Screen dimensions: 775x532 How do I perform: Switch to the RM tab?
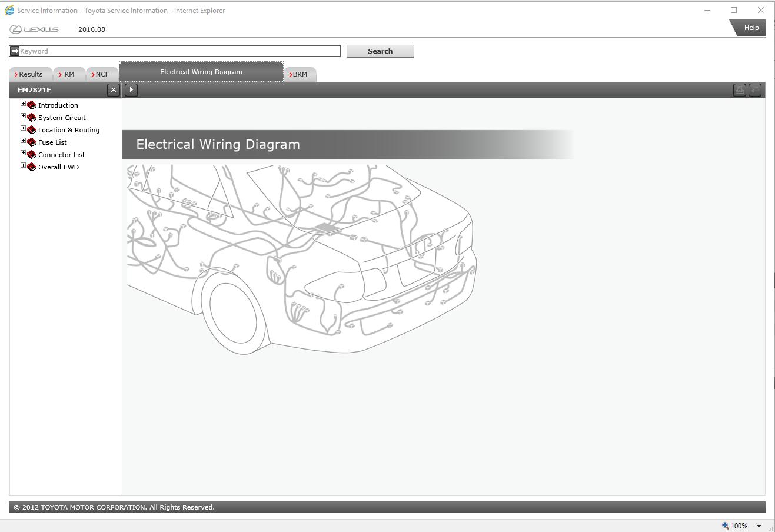(69, 74)
